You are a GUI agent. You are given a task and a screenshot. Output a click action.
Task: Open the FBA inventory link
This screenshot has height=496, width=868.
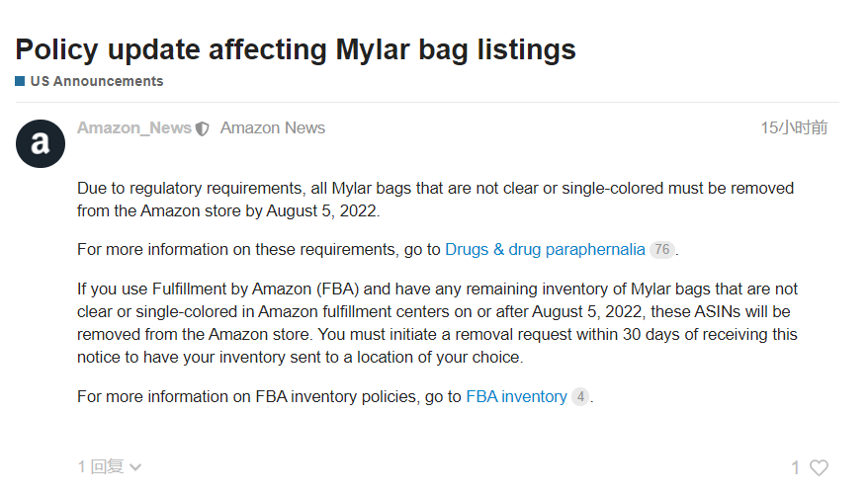pos(516,396)
